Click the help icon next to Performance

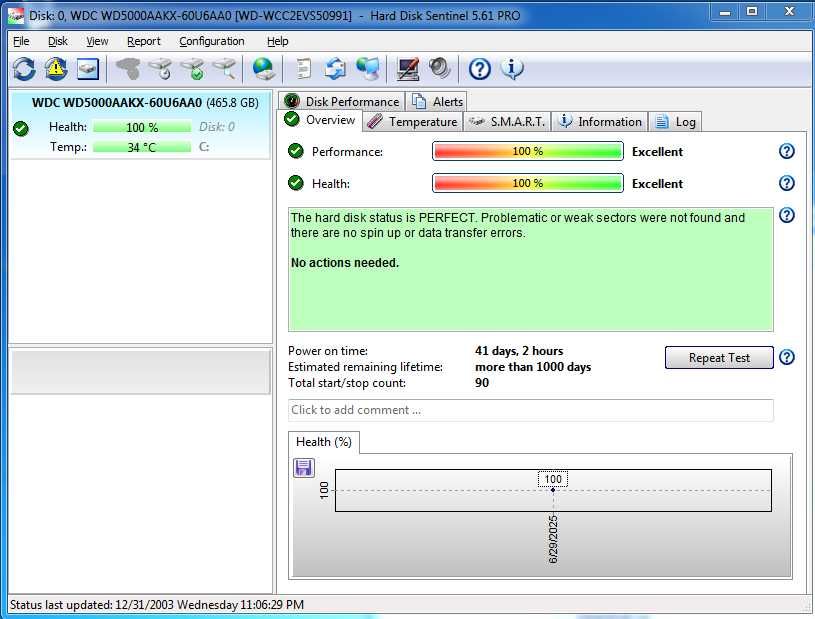(x=786, y=151)
